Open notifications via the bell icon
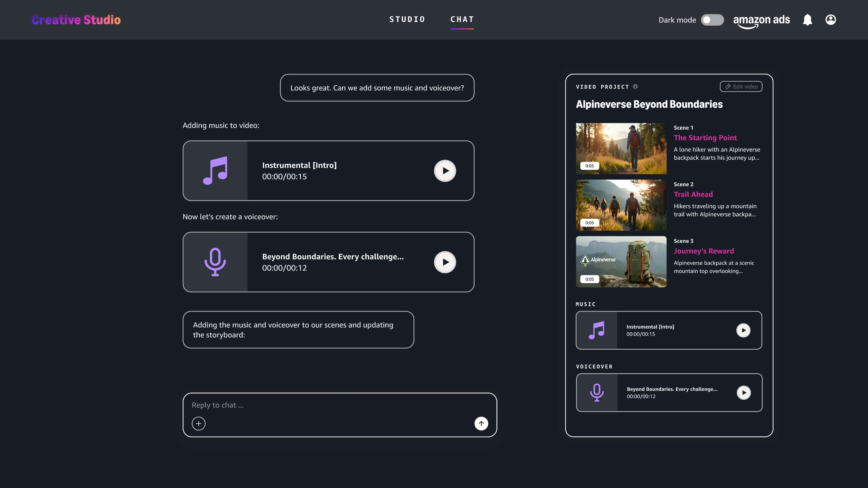The image size is (868, 488). pyautogui.click(x=808, y=20)
